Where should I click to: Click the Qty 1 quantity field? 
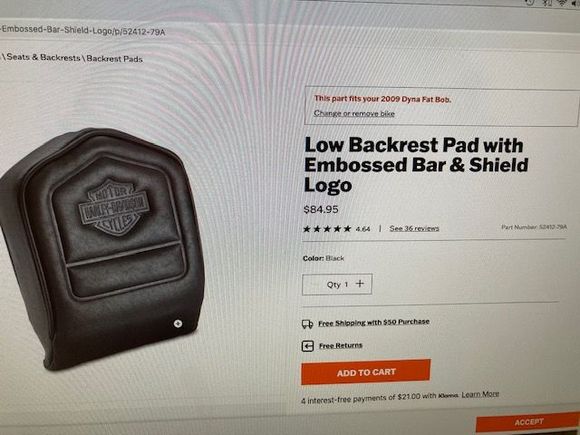coord(337,284)
